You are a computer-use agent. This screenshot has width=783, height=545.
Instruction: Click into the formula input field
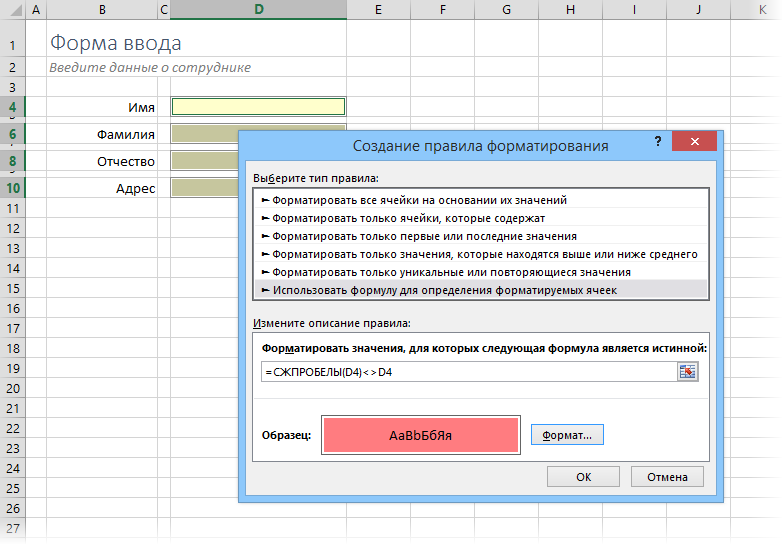pos(469,372)
